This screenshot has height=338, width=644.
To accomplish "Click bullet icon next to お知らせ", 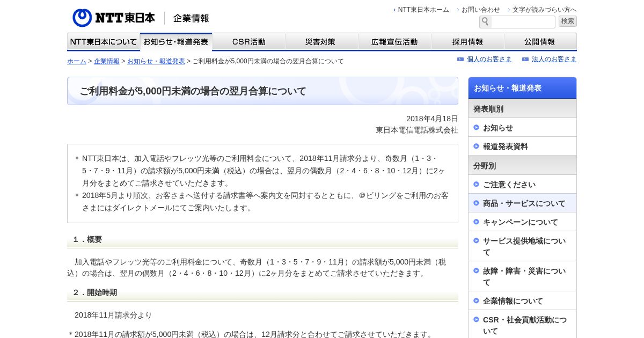I will [476, 127].
